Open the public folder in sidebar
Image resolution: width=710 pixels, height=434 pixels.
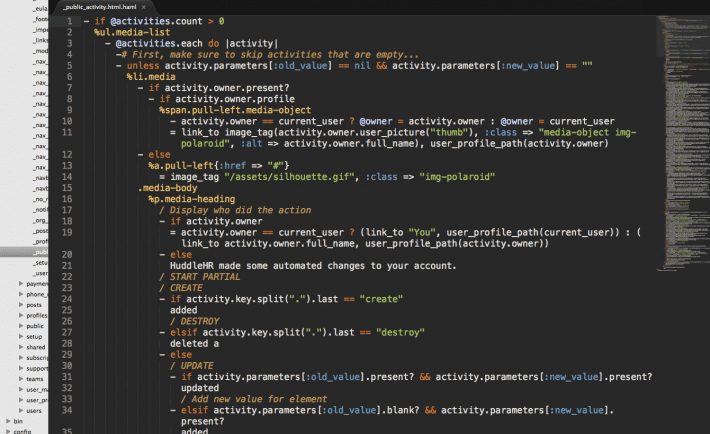[35, 326]
